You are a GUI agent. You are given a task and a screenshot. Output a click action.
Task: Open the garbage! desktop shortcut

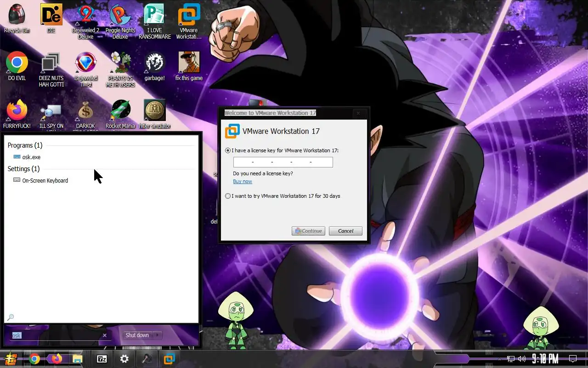point(155,66)
